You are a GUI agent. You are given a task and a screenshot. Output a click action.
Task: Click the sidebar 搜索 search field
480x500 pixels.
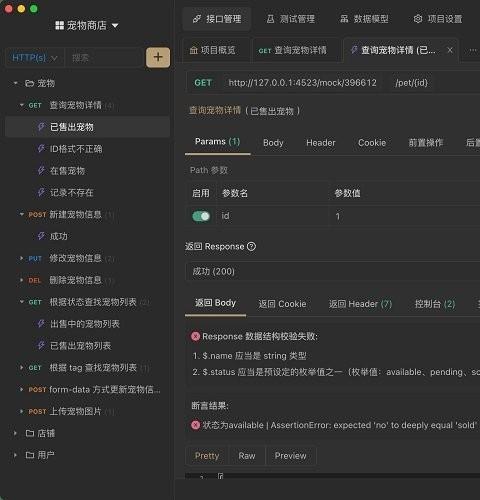point(104,58)
